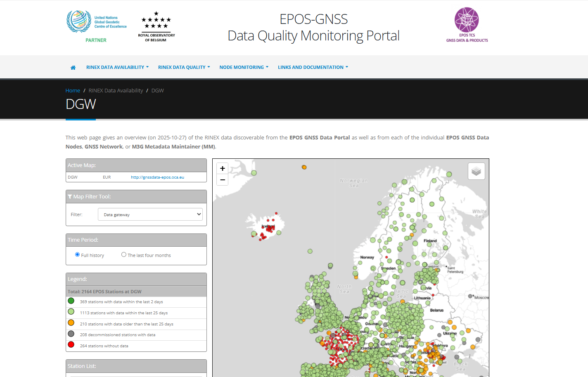588x377 pixels.
Task: Click the Home breadcrumb link
Action: pyautogui.click(x=73, y=90)
